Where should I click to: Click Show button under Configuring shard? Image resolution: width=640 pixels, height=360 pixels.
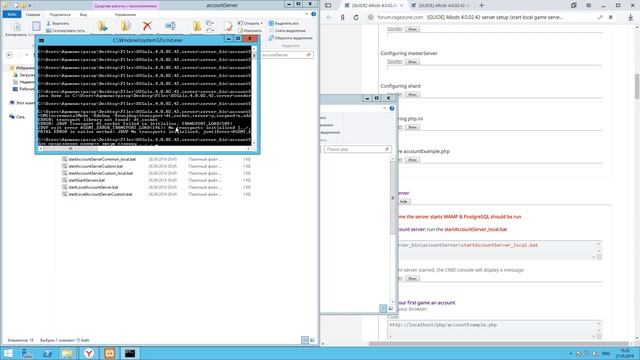click(412, 94)
